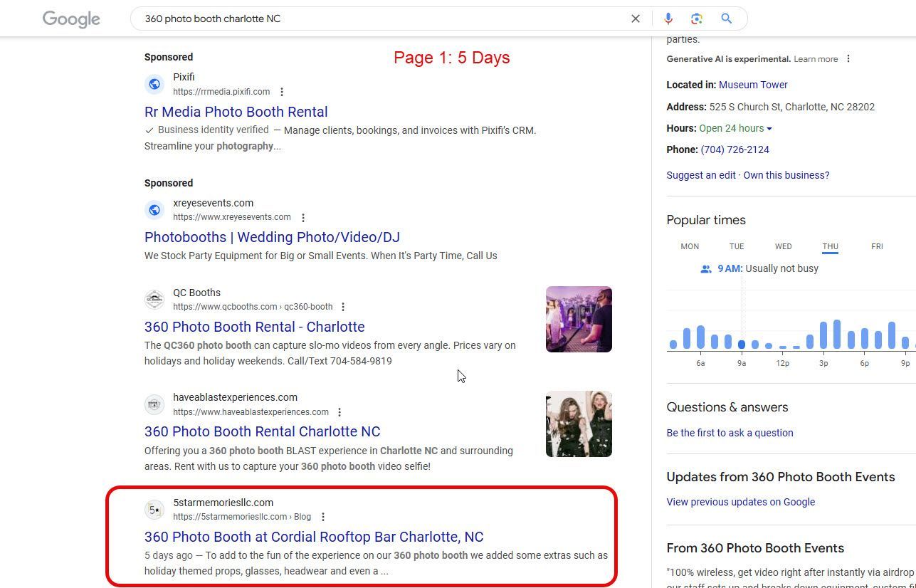Click the 5starmemoriesllc.com Blog breadcrumb URL
Image resolution: width=916 pixels, height=588 pixels.
[242, 517]
